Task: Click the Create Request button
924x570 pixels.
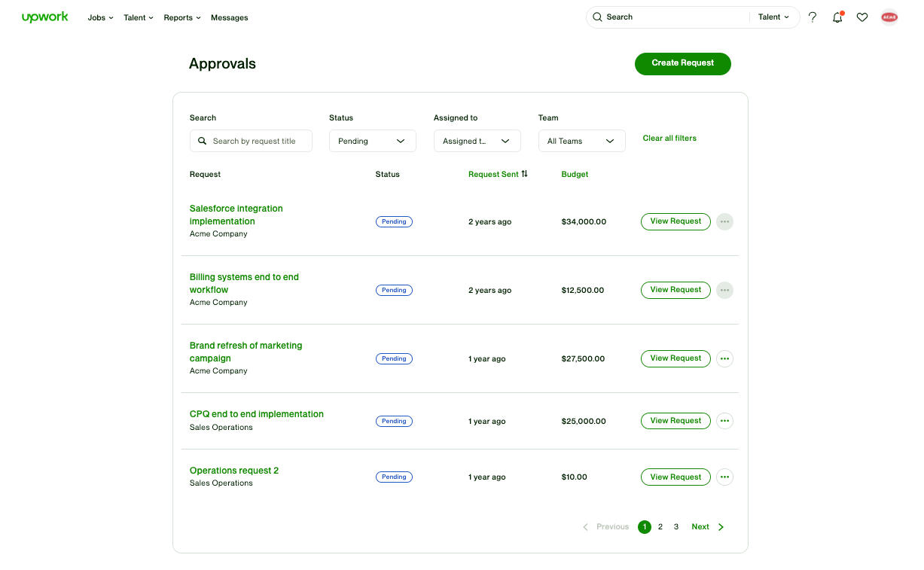Action: tap(682, 63)
